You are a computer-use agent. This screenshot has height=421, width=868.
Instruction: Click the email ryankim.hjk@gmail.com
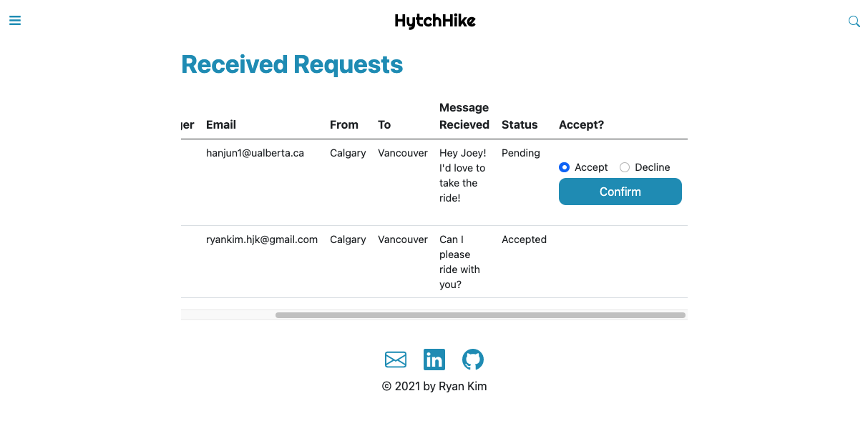tap(262, 239)
